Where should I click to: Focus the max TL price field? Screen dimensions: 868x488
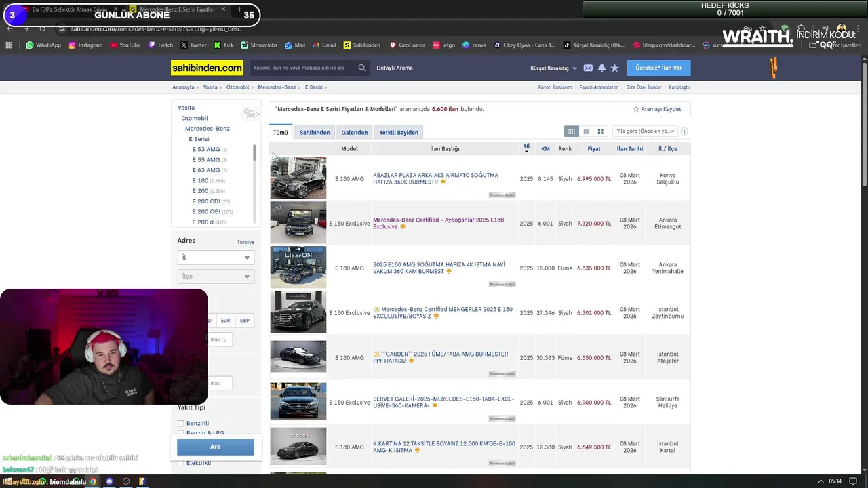(220, 340)
